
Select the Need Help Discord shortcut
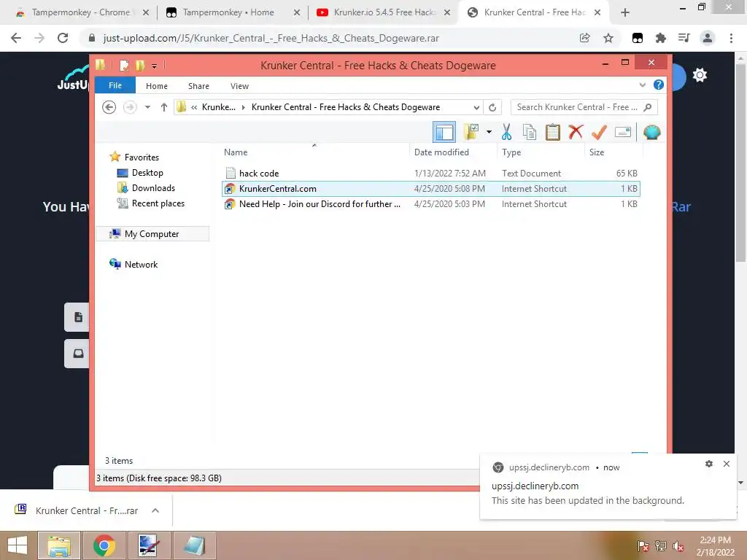point(430,204)
